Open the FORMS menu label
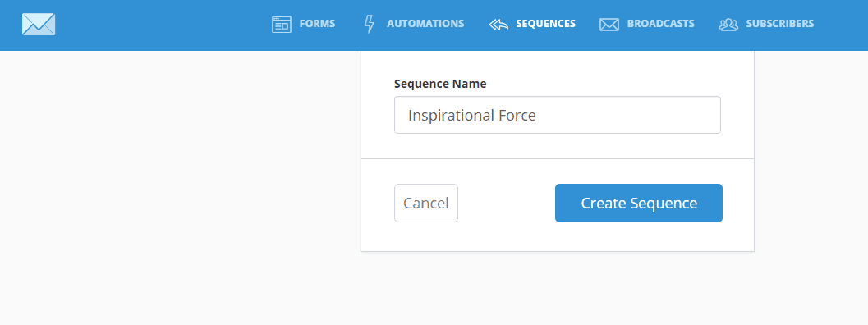The height and width of the screenshot is (325, 868). tap(317, 24)
